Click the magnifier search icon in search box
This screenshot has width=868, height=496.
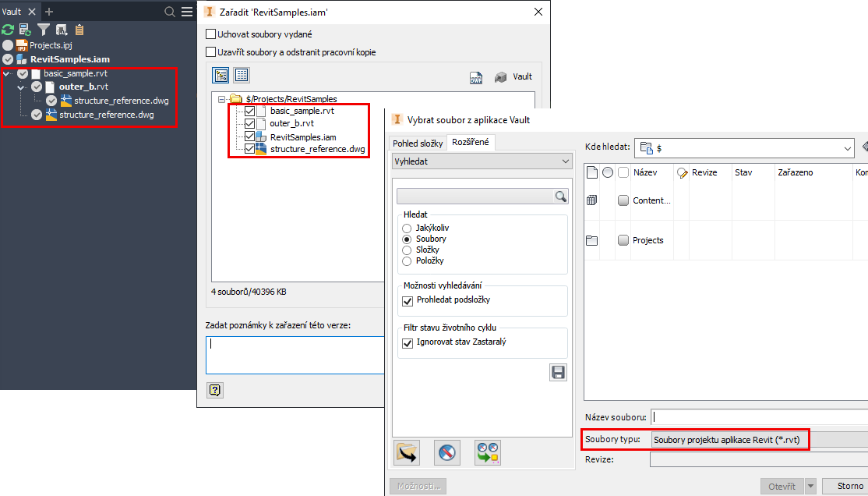[x=561, y=197]
